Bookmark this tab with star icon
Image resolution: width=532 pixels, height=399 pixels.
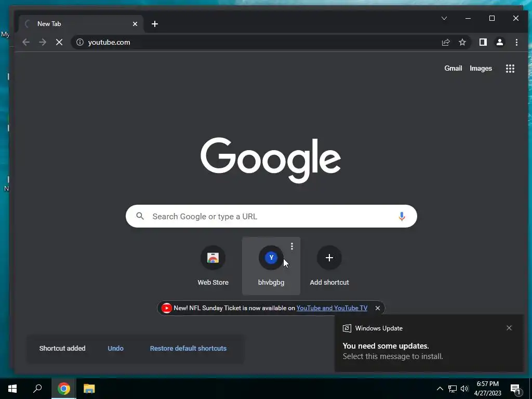(x=462, y=43)
